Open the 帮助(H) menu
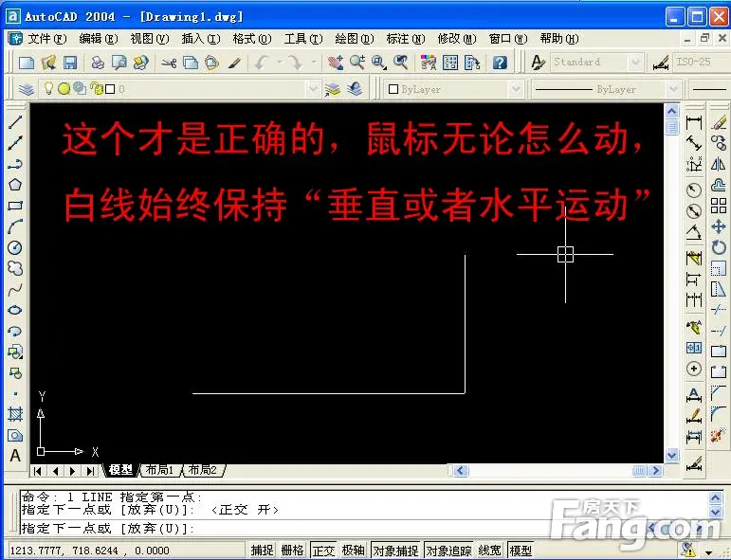The width and height of the screenshot is (731, 560). coord(559,39)
